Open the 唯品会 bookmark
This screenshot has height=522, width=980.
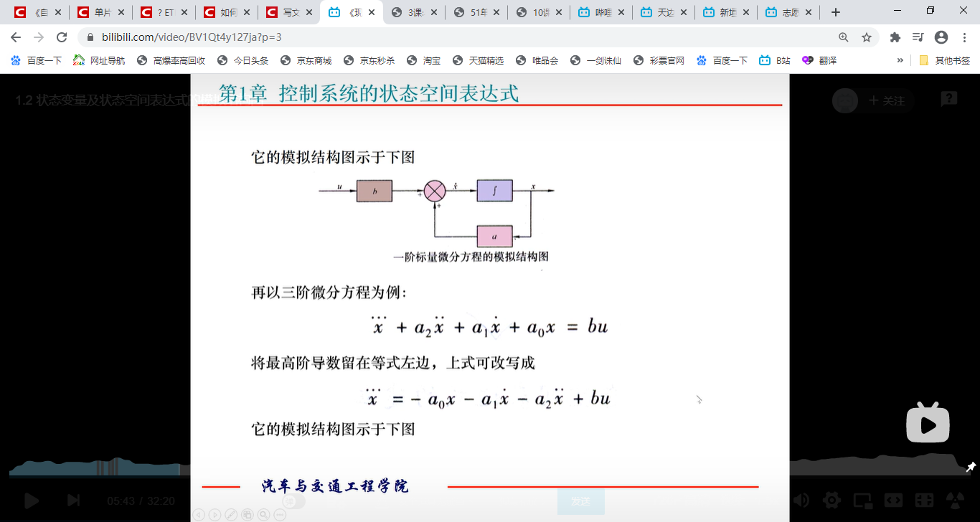coord(537,60)
